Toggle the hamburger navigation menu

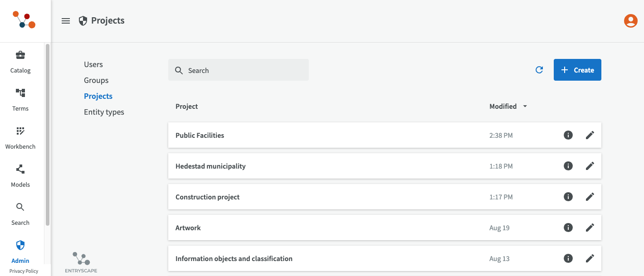click(66, 21)
